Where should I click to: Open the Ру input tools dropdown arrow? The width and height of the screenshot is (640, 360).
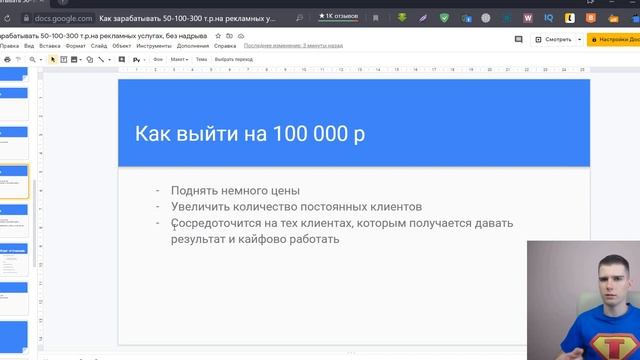[x=144, y=60]
